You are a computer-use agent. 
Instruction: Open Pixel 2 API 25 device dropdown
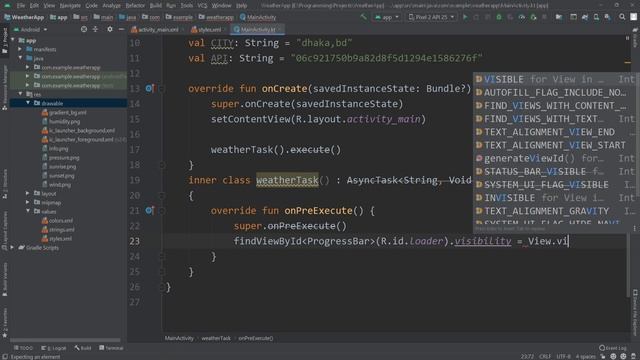pos(431,17)
